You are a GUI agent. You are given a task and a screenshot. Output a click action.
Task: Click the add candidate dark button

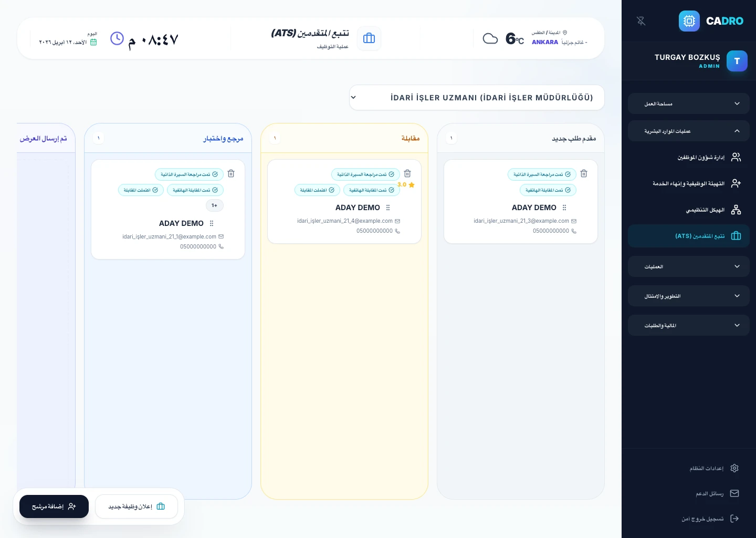click(54, 506)
